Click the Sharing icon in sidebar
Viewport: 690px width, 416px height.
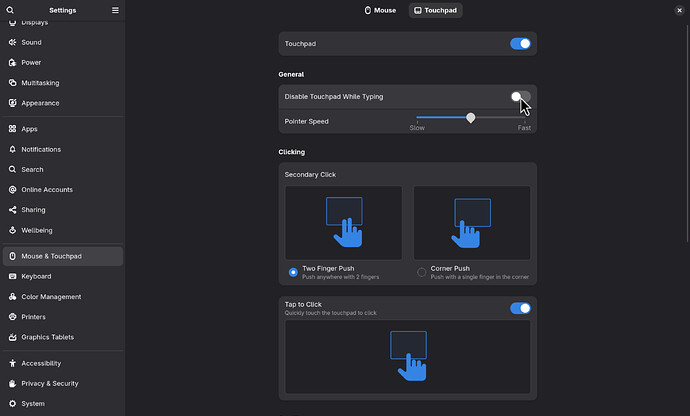(12, 210)
